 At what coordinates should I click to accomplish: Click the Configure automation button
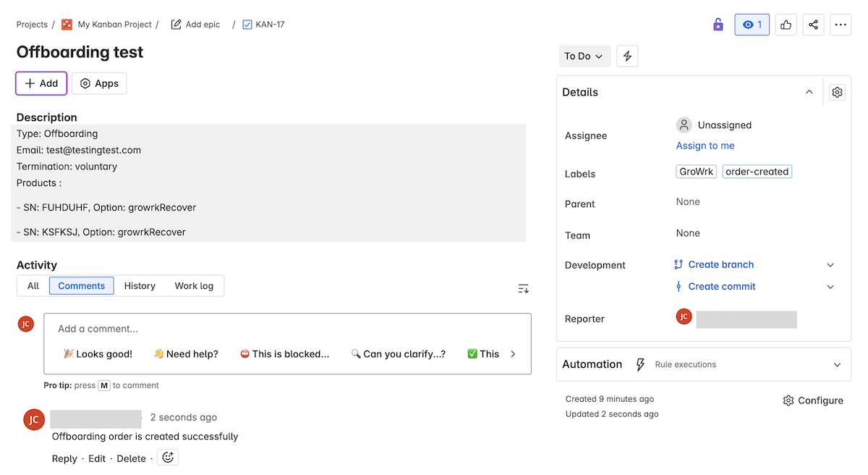813,400
